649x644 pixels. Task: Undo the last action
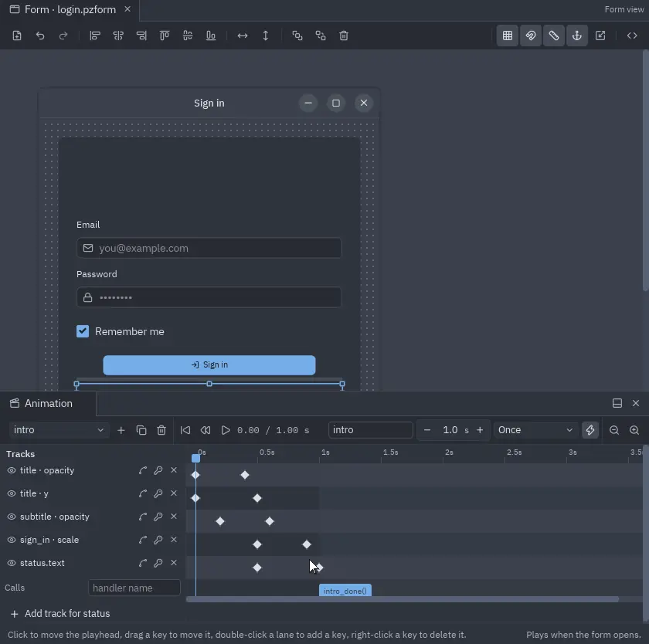[40, 36]
